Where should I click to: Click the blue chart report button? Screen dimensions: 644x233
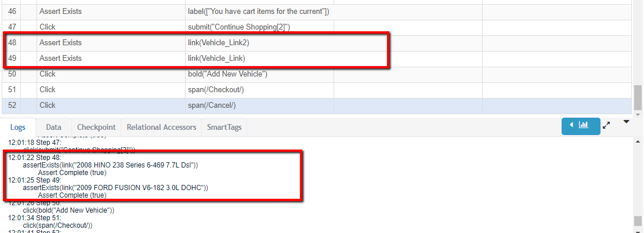581,126
